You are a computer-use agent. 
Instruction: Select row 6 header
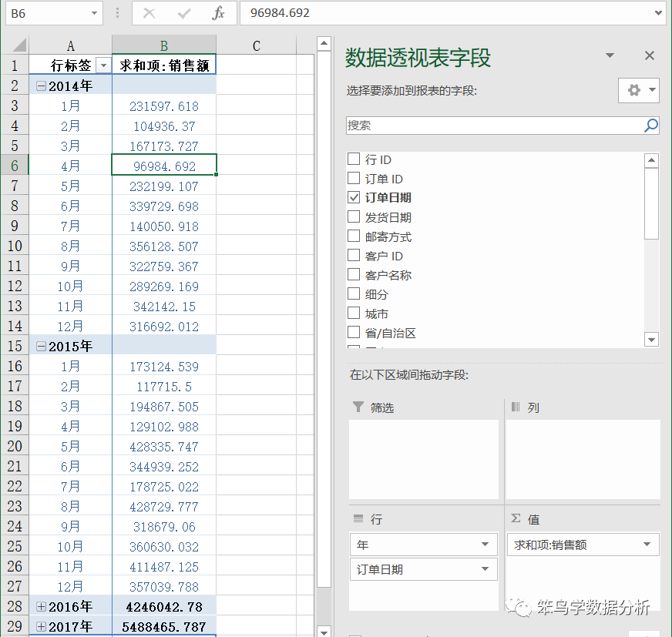click(x=15, y=166)
